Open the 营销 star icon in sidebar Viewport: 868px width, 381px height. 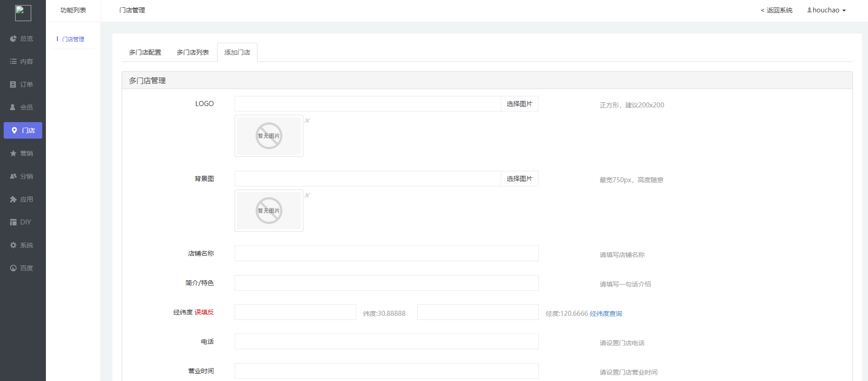coord(13,153)
